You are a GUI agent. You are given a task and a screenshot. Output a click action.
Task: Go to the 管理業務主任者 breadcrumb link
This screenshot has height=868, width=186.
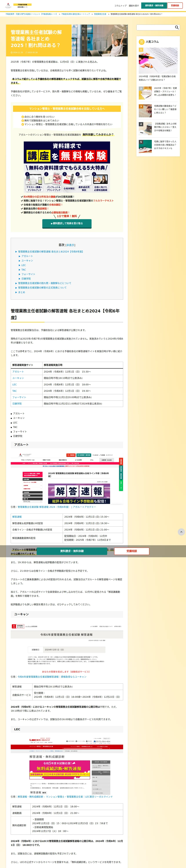(100, 14)
